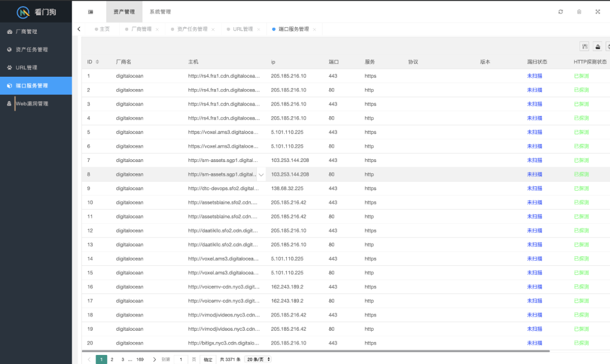610x364 pixels.
Task: Toggle fullscreen with the expand arrows icon
Action: coord(598,12)
